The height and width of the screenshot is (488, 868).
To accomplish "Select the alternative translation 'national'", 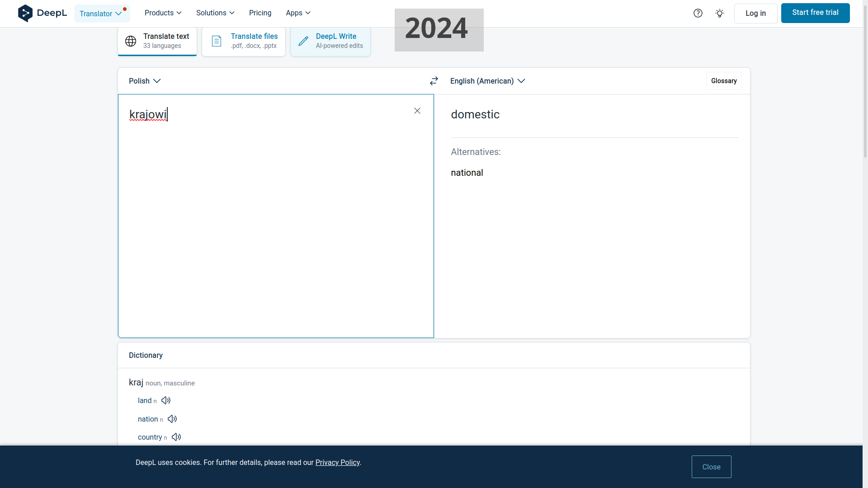I will click(x=467, y=173).
